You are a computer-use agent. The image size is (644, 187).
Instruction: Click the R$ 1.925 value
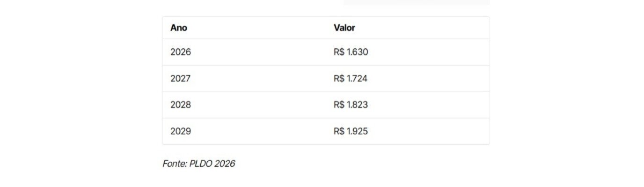click(x=351, y=131)
